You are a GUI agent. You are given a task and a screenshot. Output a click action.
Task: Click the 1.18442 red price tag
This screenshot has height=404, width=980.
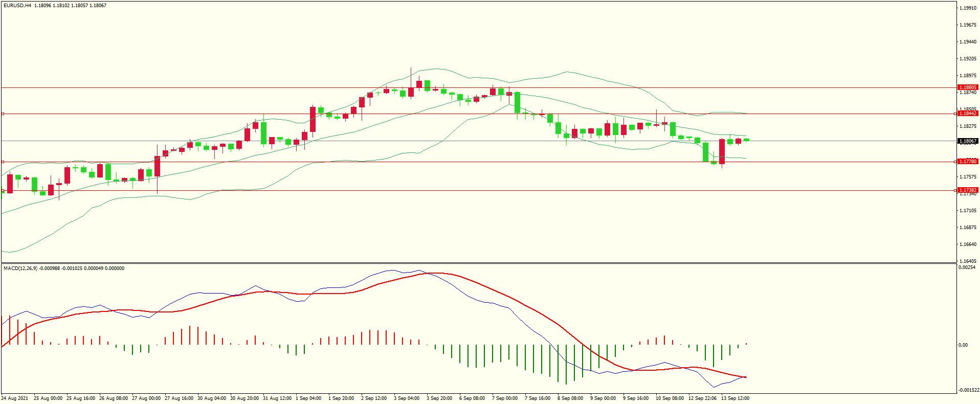point(968,114)
